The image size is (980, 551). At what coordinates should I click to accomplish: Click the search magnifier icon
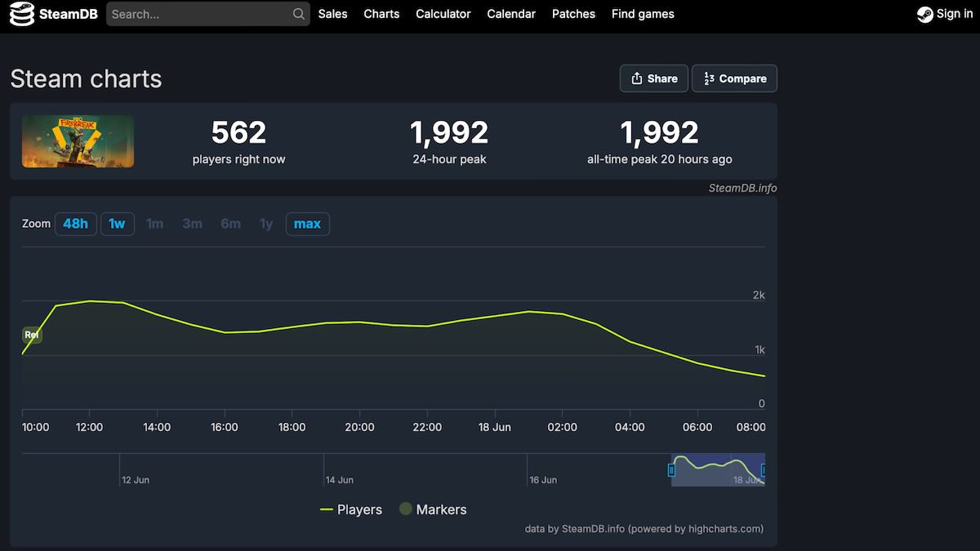(299, 14)
